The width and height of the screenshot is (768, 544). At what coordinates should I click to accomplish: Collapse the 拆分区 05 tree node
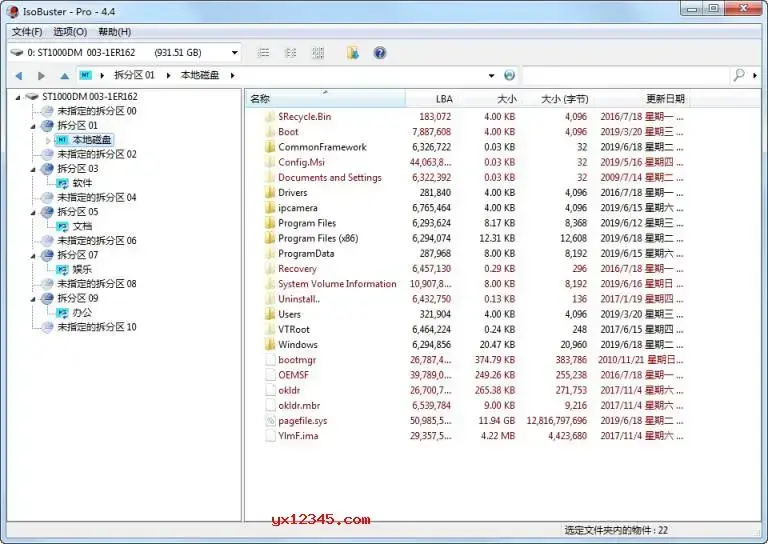point(33,212)
